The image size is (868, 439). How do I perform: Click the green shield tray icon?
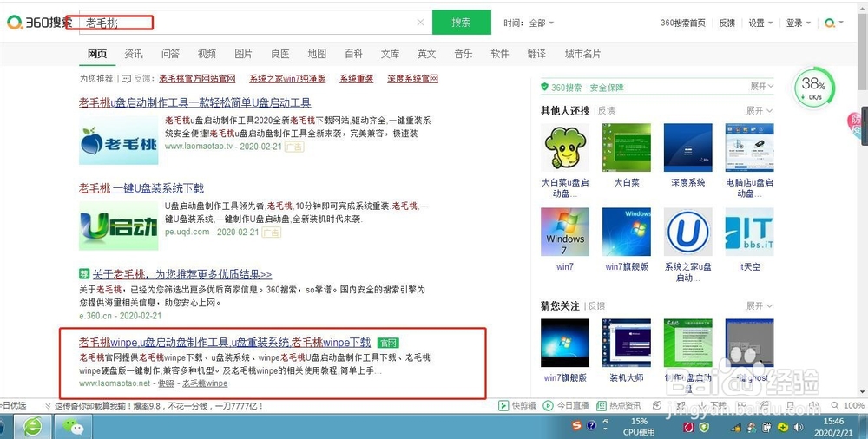704,427
